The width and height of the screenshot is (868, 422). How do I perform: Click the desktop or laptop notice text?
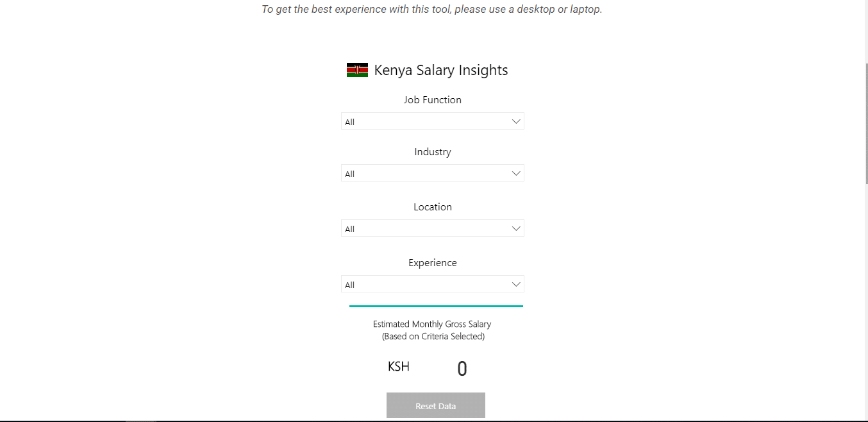pos(432,10)
